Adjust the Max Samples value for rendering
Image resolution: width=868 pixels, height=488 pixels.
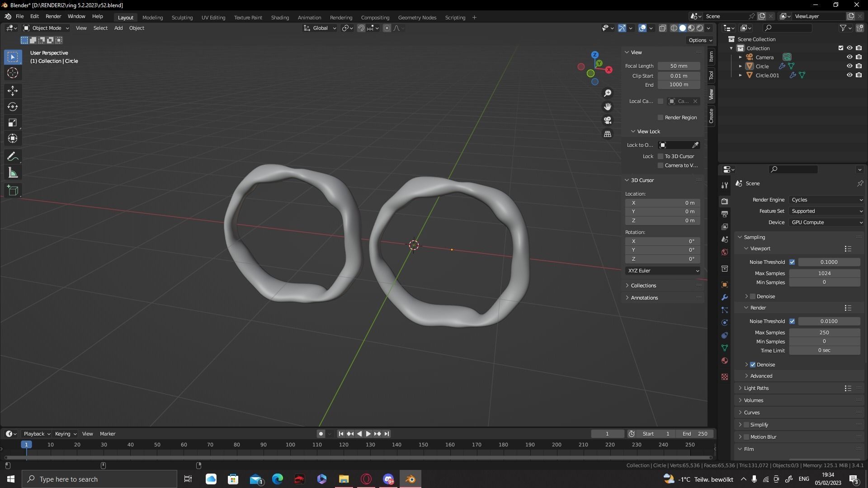coord(824,332)
